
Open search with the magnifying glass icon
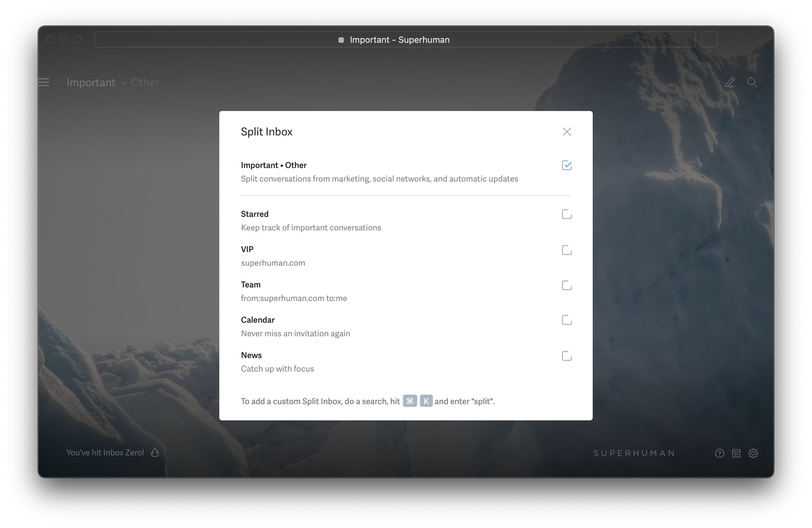(752, 82)
